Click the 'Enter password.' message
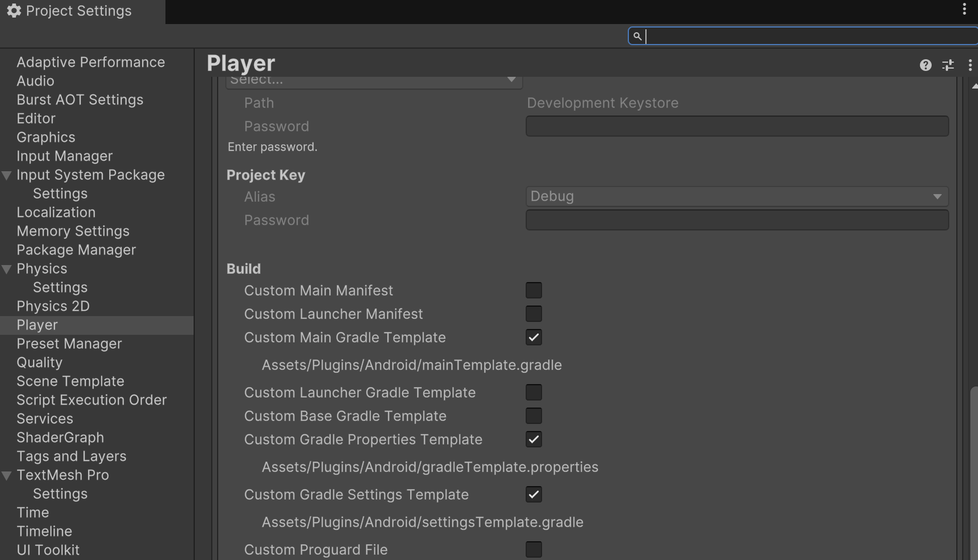The width and height of the screenshot is (978, 560). tap(272, 147)
